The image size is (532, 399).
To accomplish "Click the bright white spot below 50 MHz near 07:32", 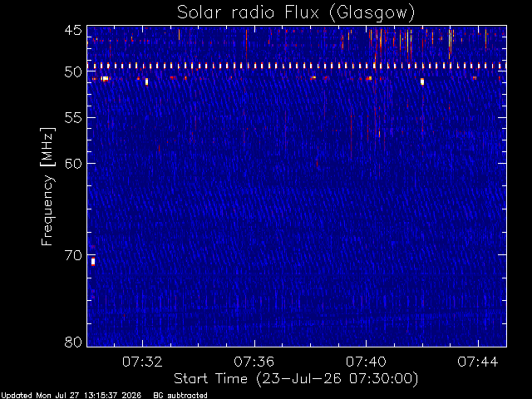I will point(146,81).
